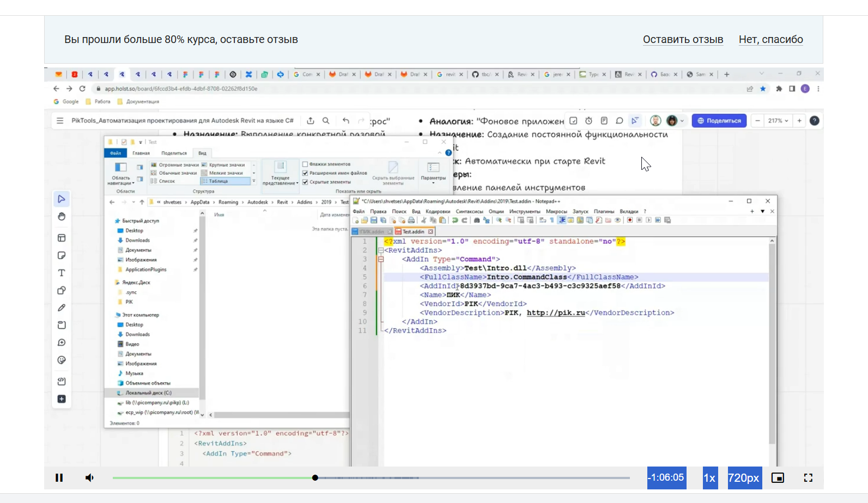The image size is (868, 503).
Task: Open the Работа bookmarks folder
Action: (x=98, y=102)
